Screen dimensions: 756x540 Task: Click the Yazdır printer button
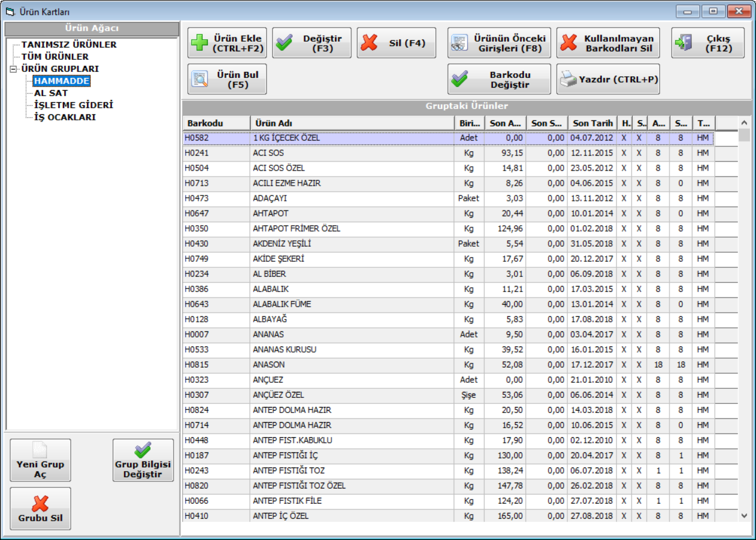pyautogui.click(x=608, y=79)
